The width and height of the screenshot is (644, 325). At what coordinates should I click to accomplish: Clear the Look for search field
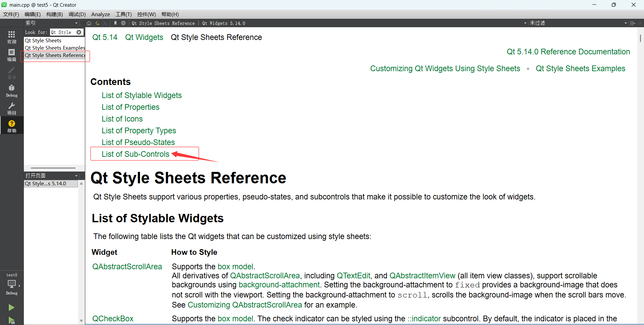[x=79, y=32]
